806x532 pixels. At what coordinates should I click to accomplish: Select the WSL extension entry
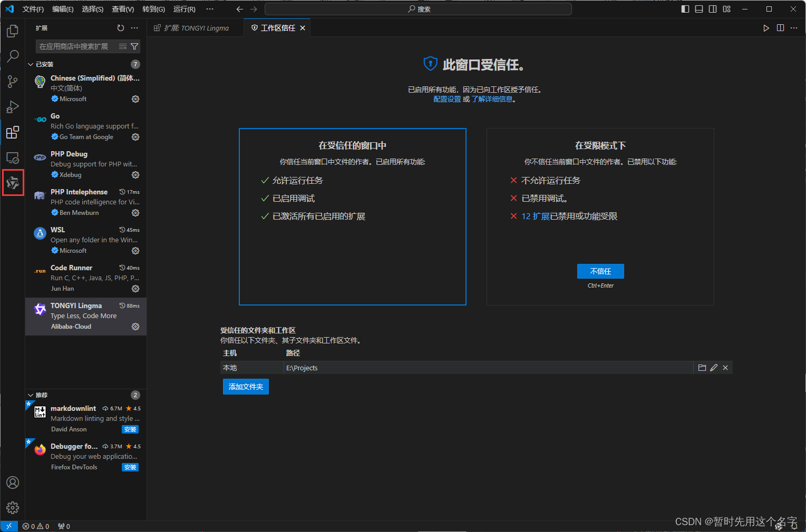[86, 240]
